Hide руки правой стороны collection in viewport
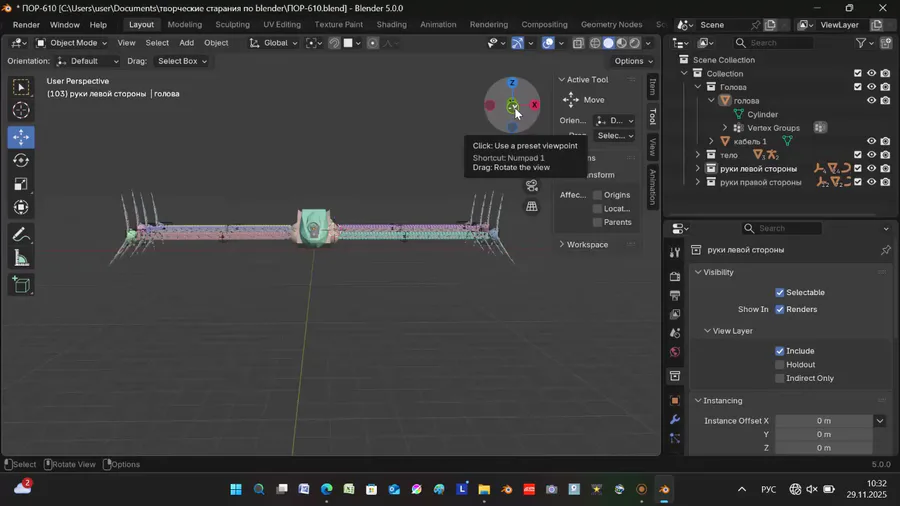The width and height of the screenshot is (900, 506). point(871,182)
